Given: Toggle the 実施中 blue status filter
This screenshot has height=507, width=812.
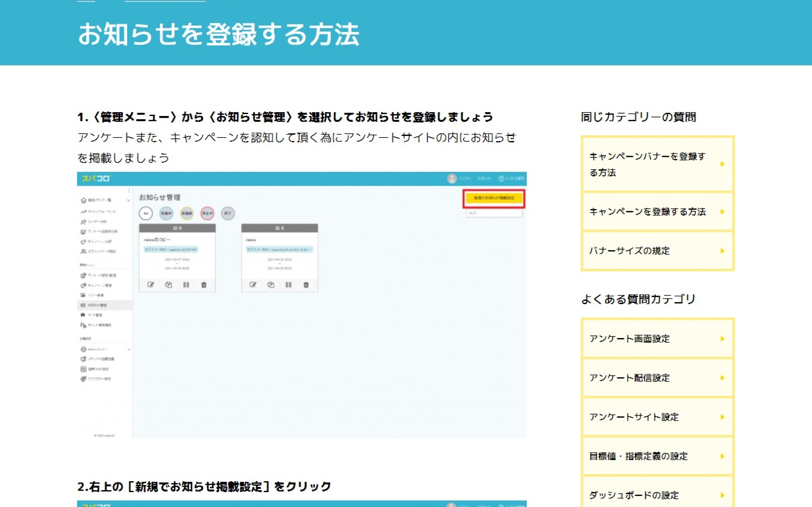Looking at the screenshot, I should [x=166, y=213].
